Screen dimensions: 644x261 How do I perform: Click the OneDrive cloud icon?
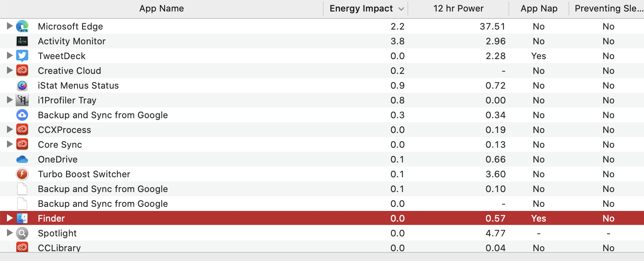click(x=22, y=159)
